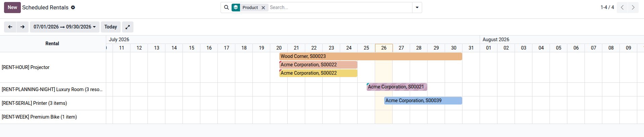Open the search options dropdown arrow
Viewport: 644px width, 137px height.
coord(417,7)
